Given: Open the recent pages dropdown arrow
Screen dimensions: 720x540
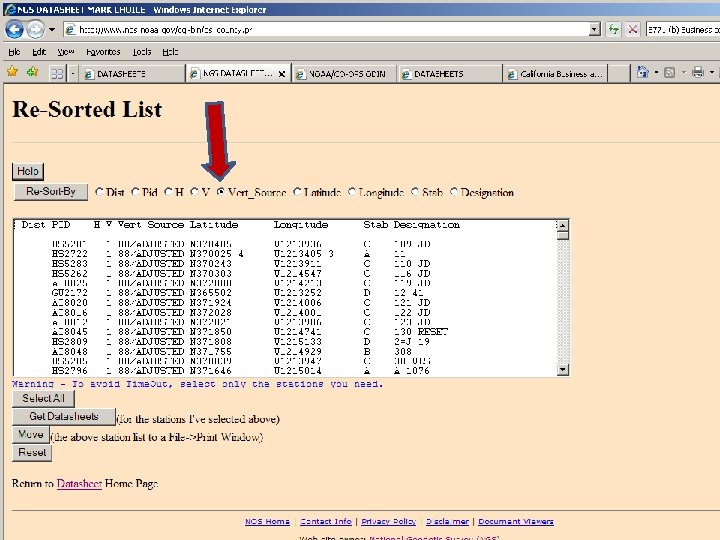Looking at the screenshot, I should (x=52, y=30).
